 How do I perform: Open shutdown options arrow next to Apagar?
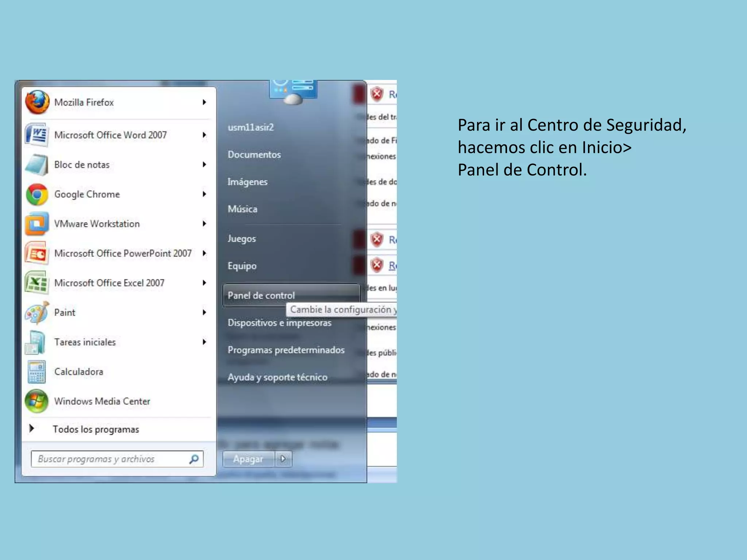283,459
